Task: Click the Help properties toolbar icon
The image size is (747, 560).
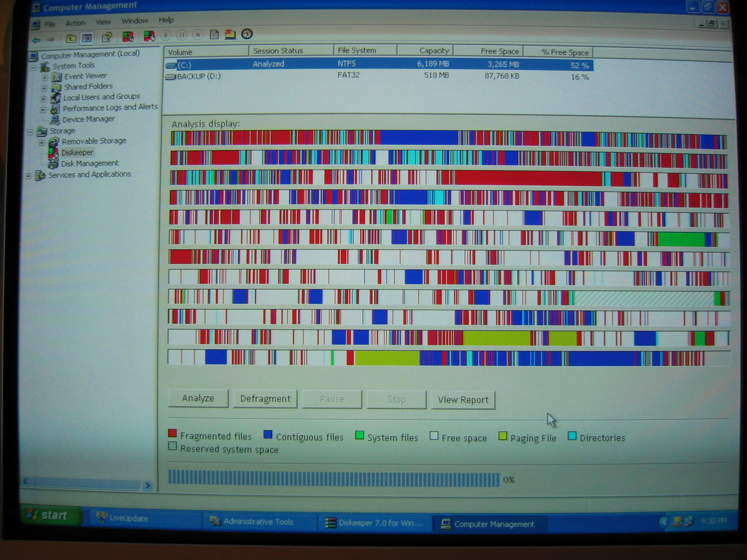Action: click(x=107, y=37)
